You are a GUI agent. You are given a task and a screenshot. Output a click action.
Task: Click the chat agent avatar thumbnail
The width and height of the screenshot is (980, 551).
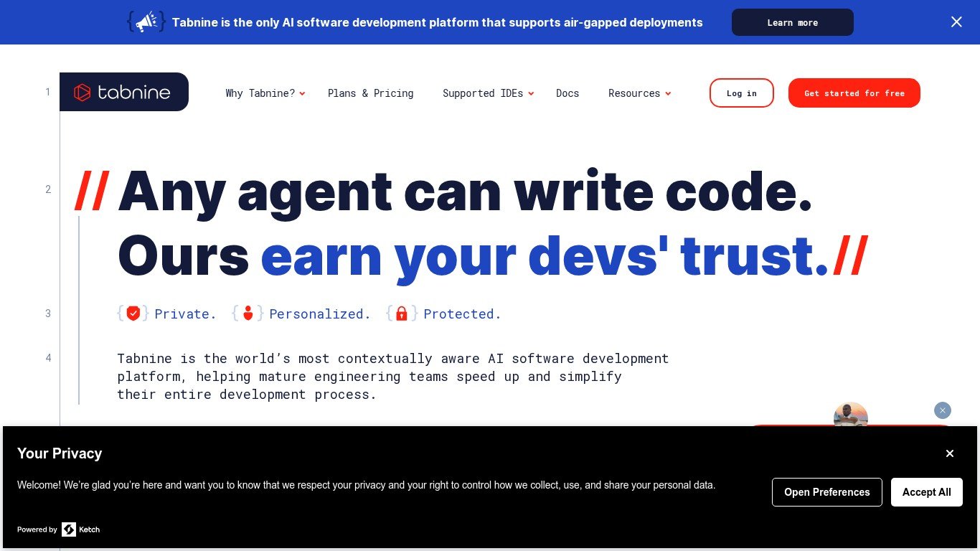click(x=850, y=415)
